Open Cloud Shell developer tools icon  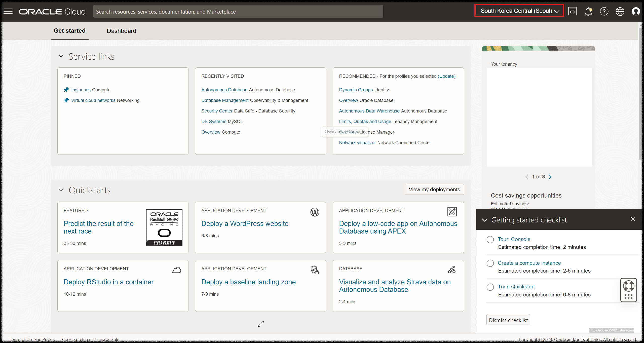pos(572,11)
